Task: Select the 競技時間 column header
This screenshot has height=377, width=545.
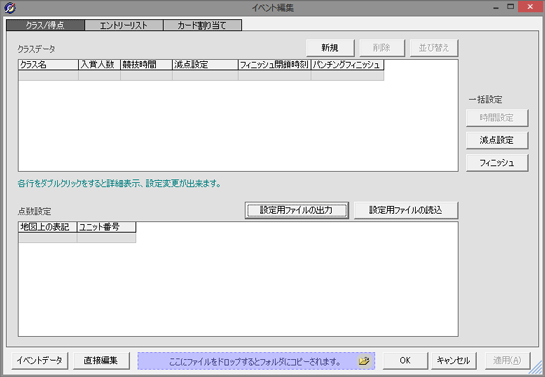Action: pyautogui.click(x=146, y=65)
